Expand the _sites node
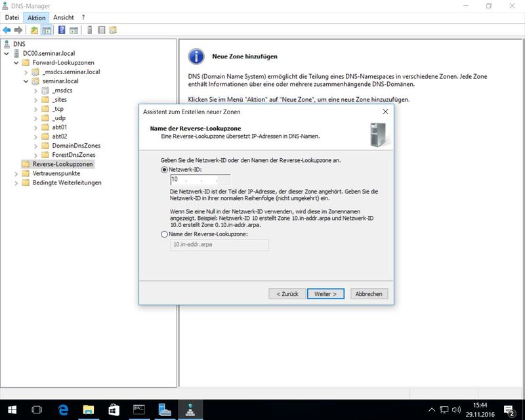This screenshot has width=525, height=420. click(35, 100)
